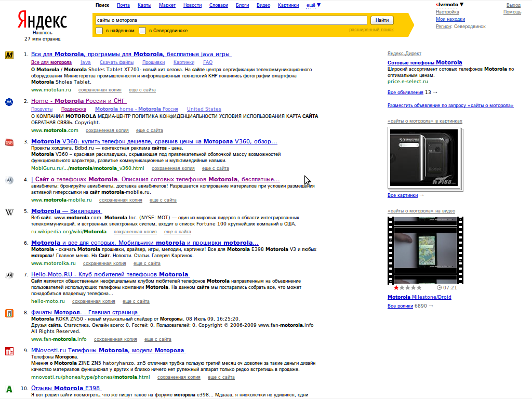
Task: Click the Wikipedia W favicon beside result 5
Action: [x=9, y=212]
